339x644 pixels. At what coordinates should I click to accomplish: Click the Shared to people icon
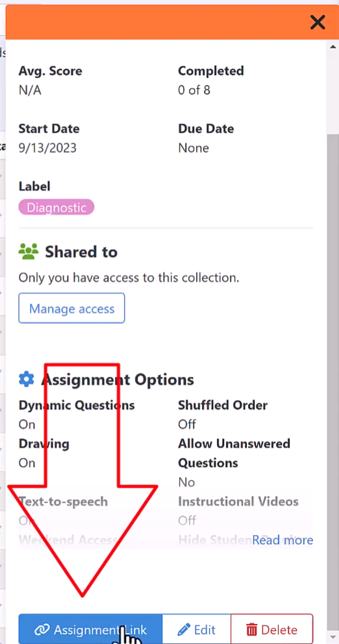29,252
